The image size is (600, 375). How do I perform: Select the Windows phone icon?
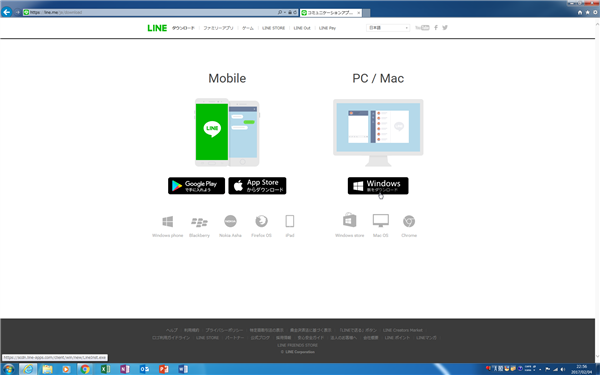point(168,221)
